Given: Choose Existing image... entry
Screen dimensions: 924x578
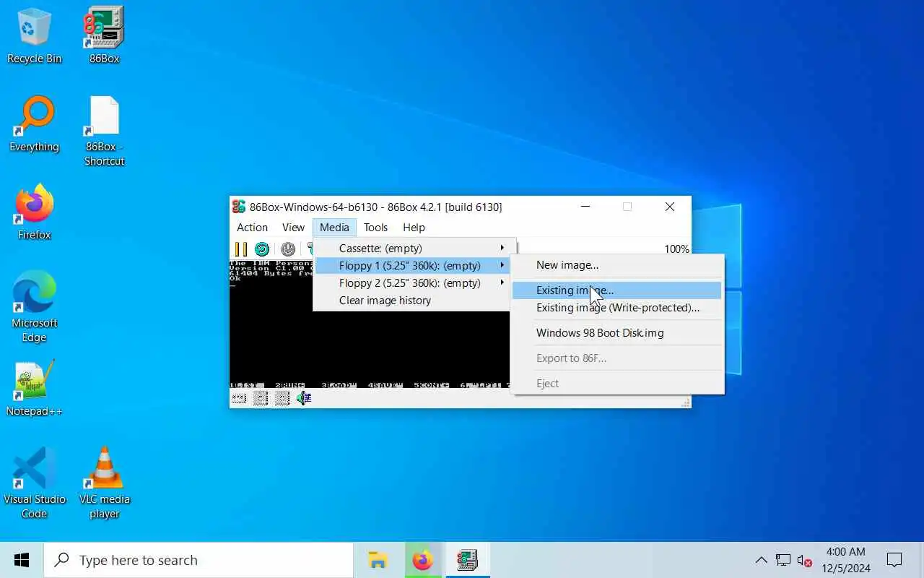Looking at the screenshot, I should point(616,290).
